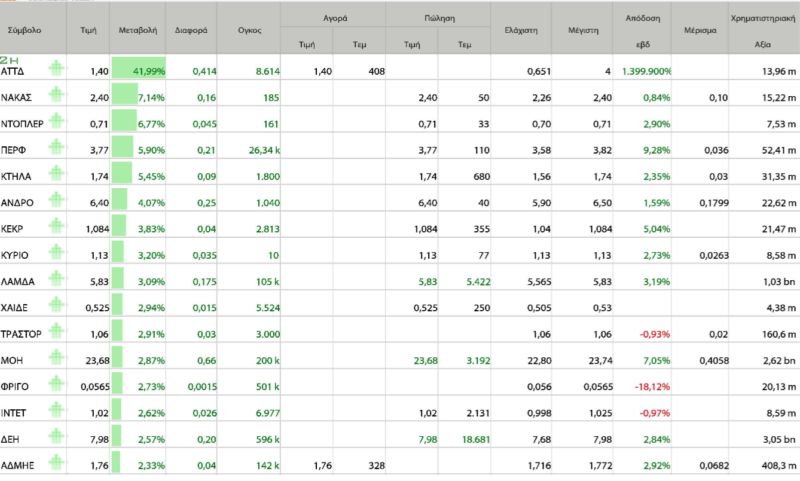
Task: Click the plus icon beside ΤΡΑΣΤΟΡ
Action: (57, 333)
